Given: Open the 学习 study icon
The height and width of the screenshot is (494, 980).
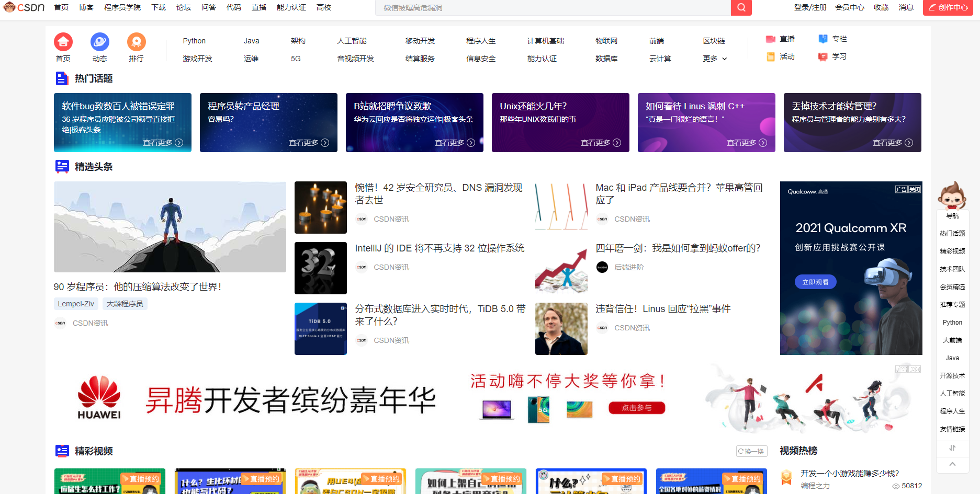Looking at the screenshot, I should (823, 56).
